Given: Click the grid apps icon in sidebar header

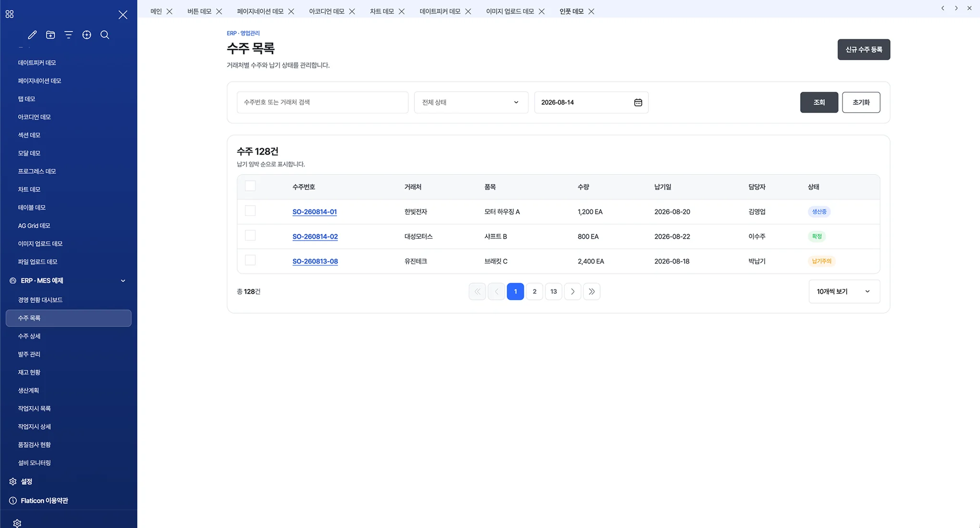Looking at the screenshot, I should coord(10,14).
